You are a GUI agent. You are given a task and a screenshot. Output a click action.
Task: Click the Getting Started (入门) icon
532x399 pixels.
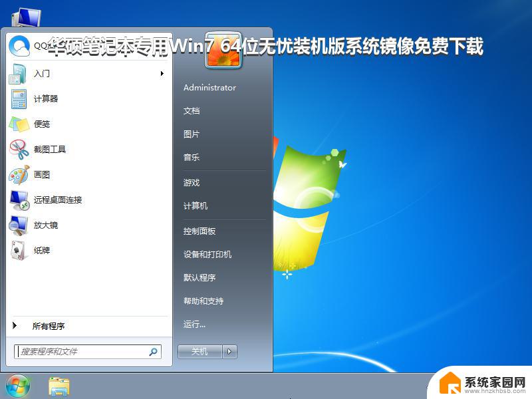point(18,74)
